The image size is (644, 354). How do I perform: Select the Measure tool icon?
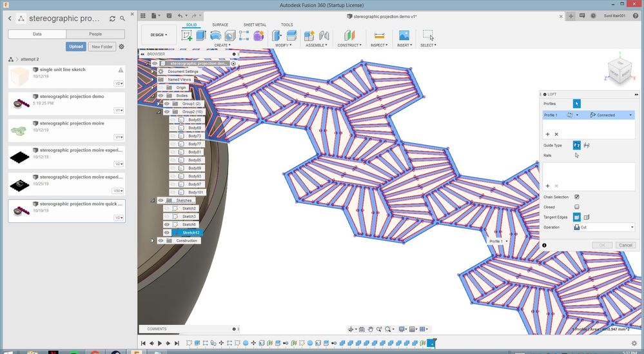[x=380, y=35]
